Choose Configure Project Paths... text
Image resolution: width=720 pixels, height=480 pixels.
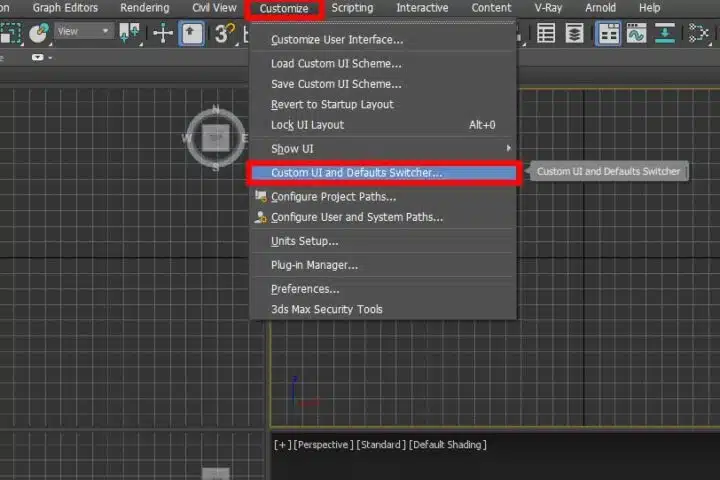point(333,197)
